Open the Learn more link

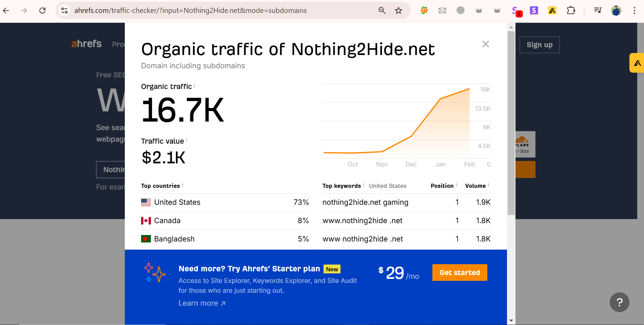click(202, 303)
